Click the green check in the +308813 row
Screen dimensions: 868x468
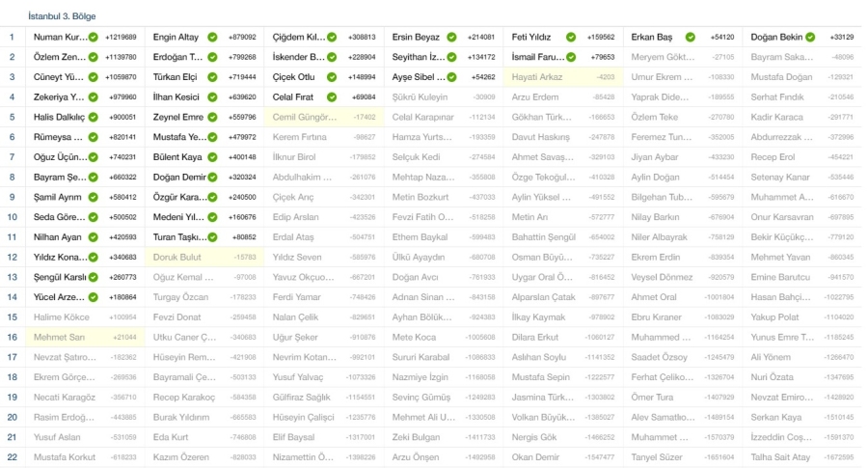click(x=332, y=37)
